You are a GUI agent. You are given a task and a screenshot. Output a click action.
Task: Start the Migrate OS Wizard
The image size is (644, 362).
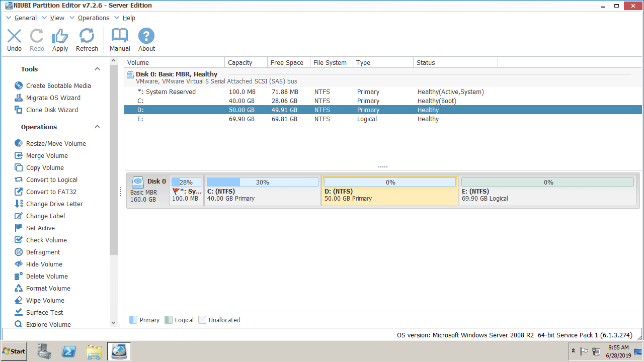(x=53, y=98)
